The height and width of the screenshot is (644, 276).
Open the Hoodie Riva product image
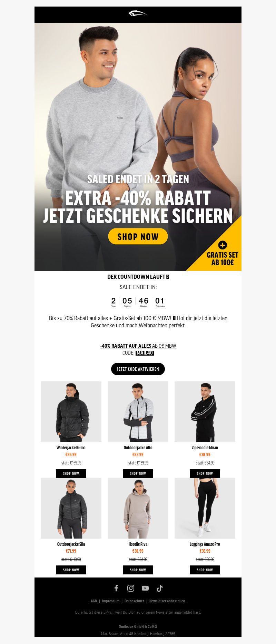tap(138, 508)
